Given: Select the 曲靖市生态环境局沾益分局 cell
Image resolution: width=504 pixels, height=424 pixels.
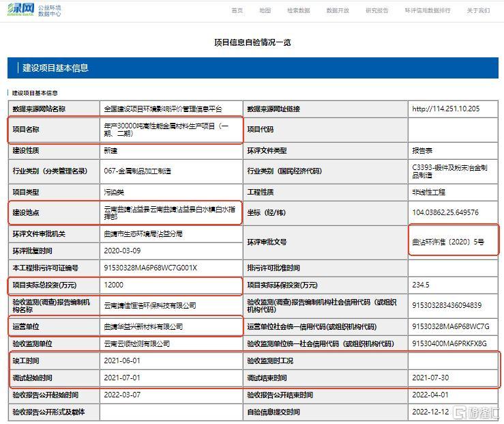Looking at the screenshot, I should [171, 234].
